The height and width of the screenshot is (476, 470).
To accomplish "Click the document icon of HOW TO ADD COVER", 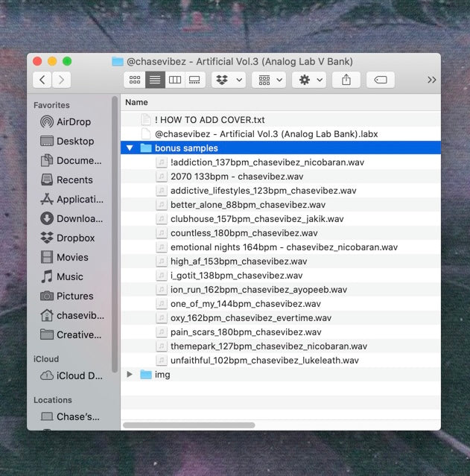I will (x=146, y=120).
